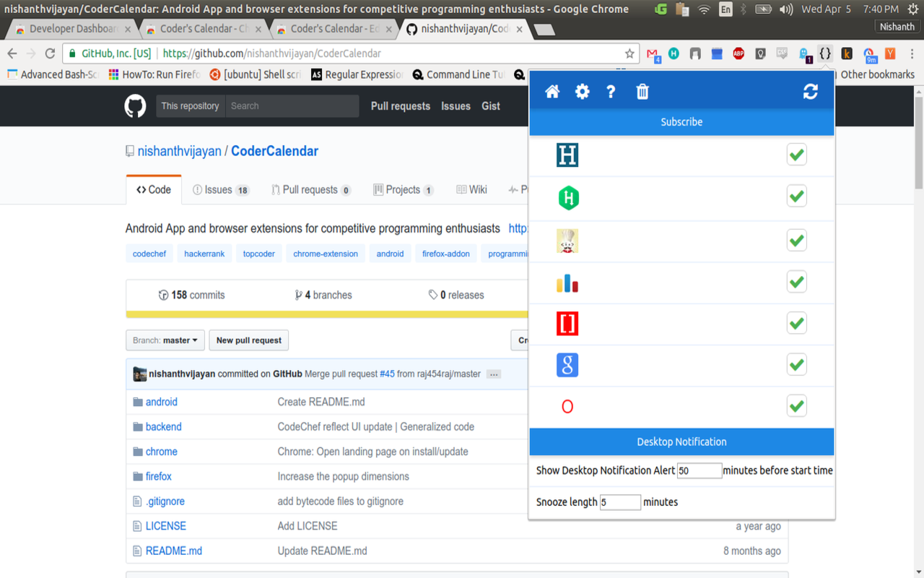Click the Adblock Plus toolbar icon
Image resolution: width=924 pixels, height=578 pixels.
(738, 53)
